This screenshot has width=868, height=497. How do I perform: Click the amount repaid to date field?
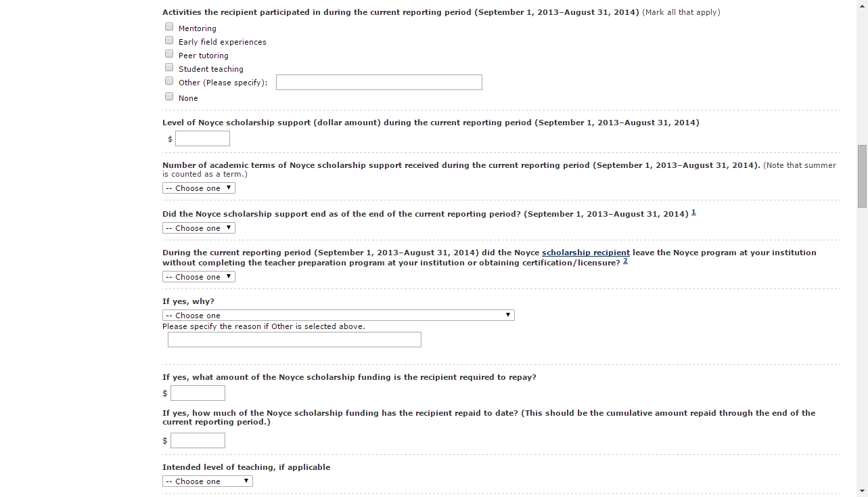pyautogui.click(x=198, y=441)
